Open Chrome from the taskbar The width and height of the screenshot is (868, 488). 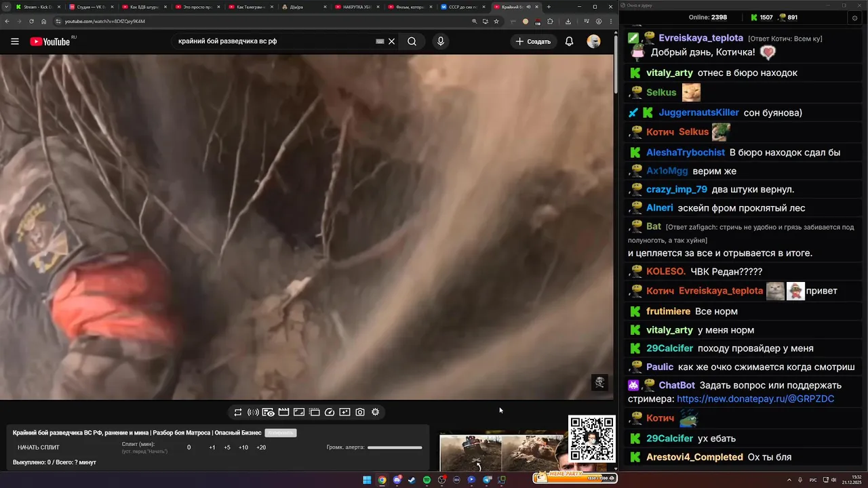382,480
